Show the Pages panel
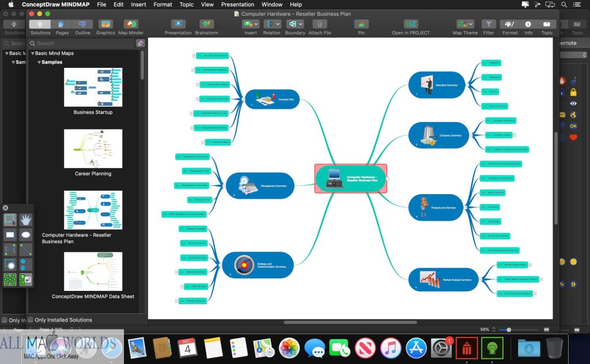Image resolution: width=590 pixels, height=364 pixels. point(61,24)
